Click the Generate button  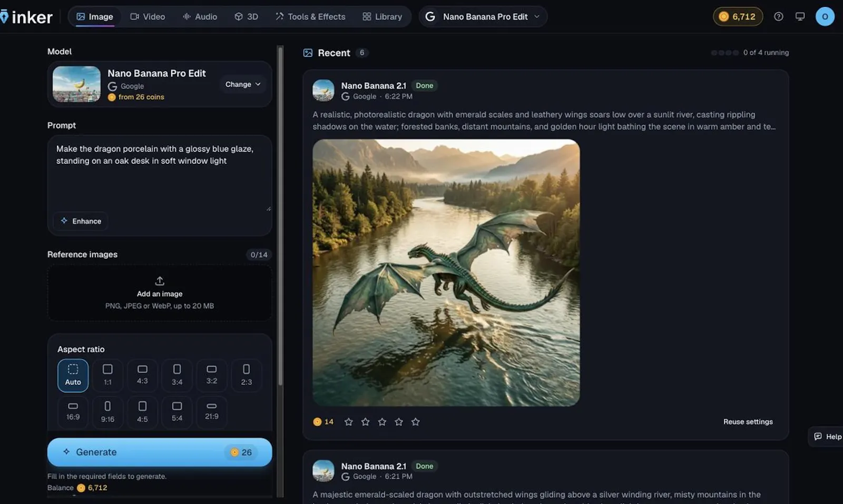coord(160,452)
